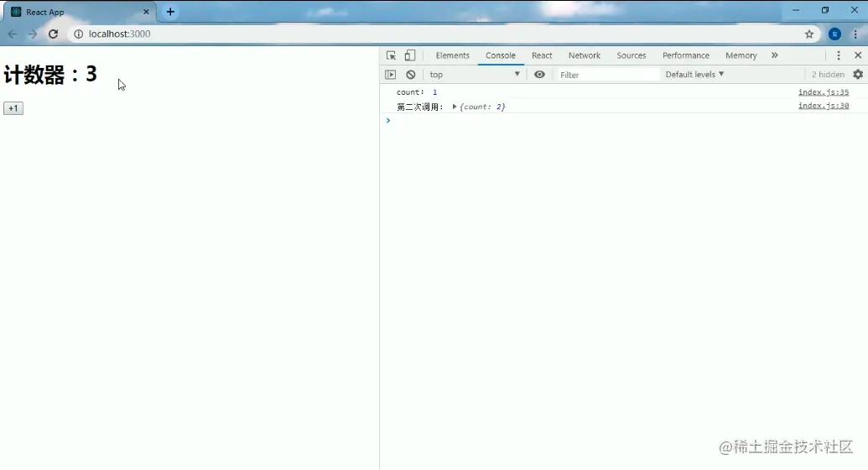The image size is (868, 470).
Task: Toggle the device toolbar icon
Action: [x=409, y=55]
